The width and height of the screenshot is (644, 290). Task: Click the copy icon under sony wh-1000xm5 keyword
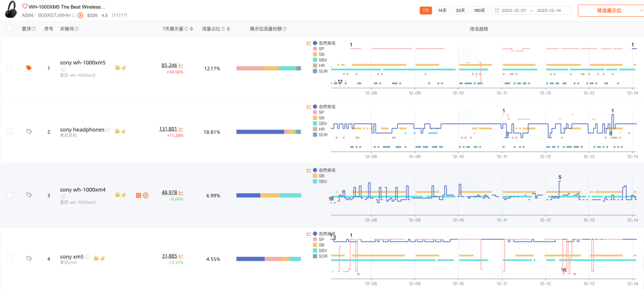coord(64,70)
